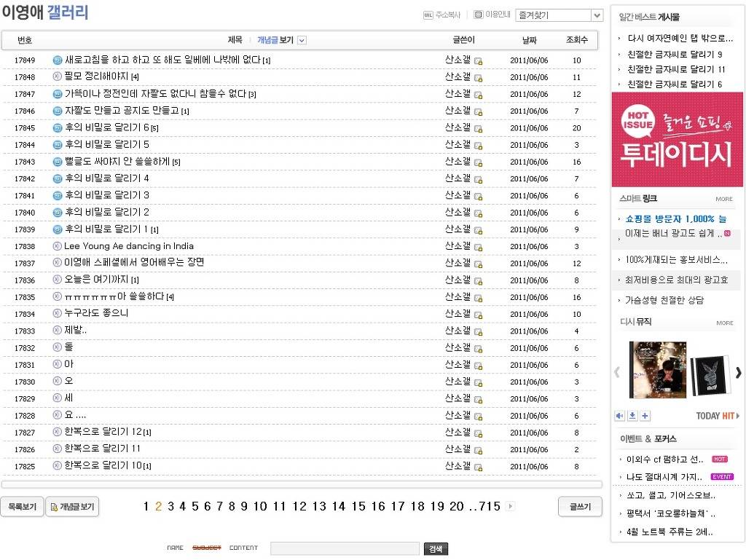Select SUBJECT search option
The image size is (746, 560).
(206, 548)
